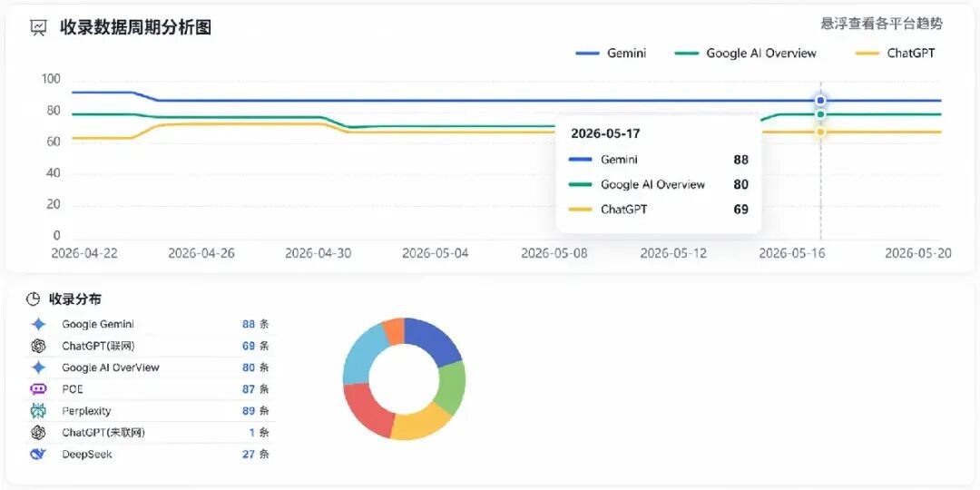Click the Gemini data point on 2026-05-17
The height and width of the screenshot is (490, 980).
point(820,101)
